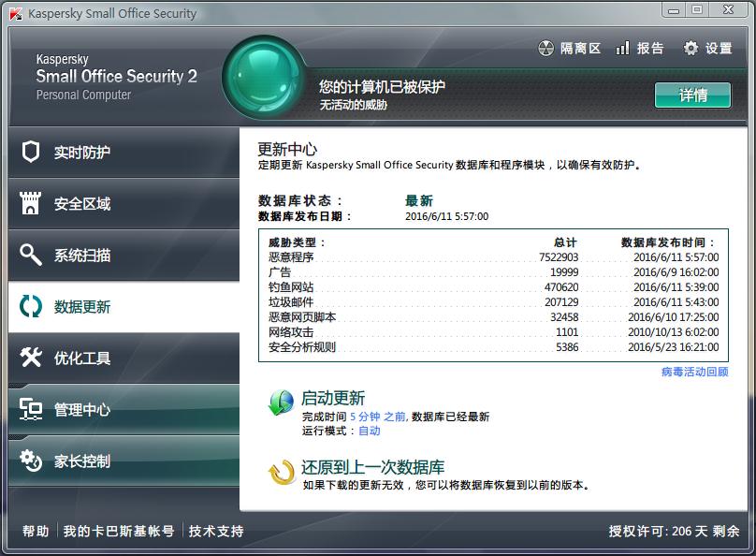
Task: Close the Kaspersky window
Action: (728, 9)
